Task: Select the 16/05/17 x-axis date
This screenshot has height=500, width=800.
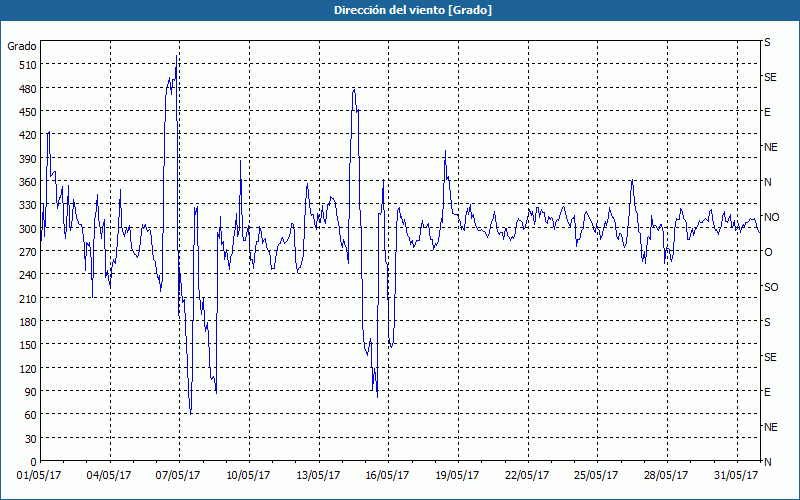Action: 387,476
